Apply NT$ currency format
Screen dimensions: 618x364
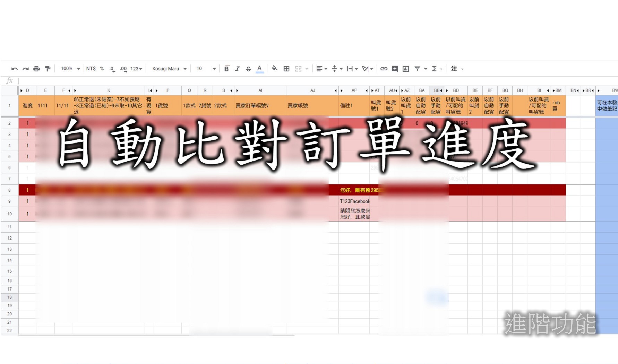[x=91, y=69]
